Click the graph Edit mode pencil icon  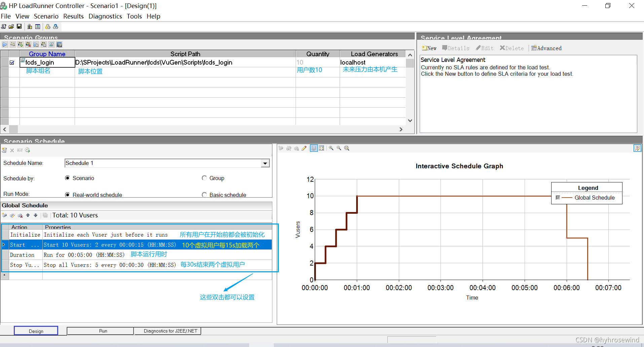[304, 148]
